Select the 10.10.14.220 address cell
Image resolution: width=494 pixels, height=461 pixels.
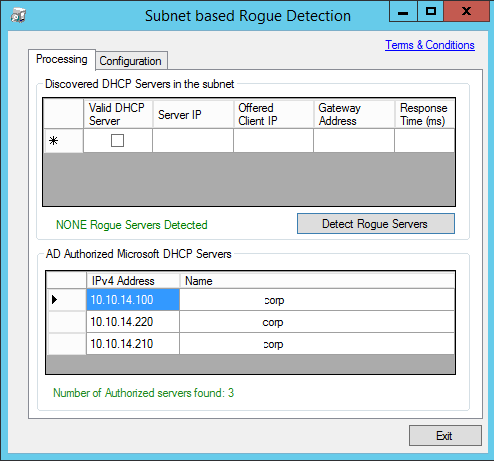133,322
